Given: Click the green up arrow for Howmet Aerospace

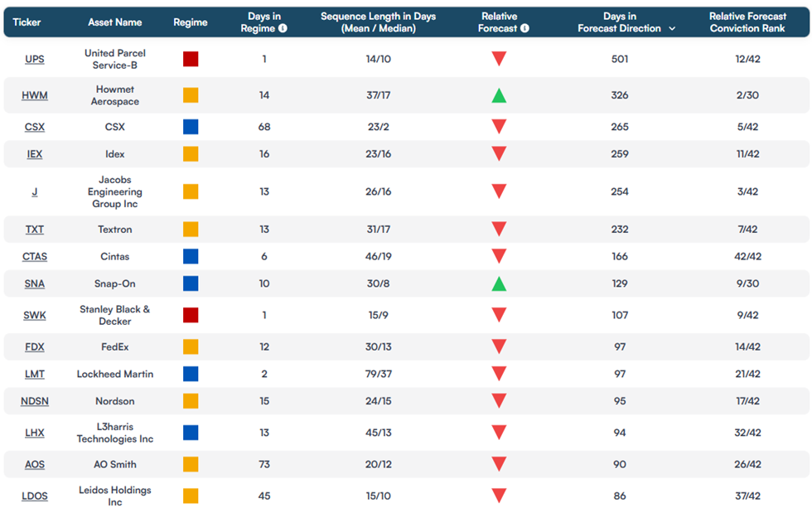Looking at the screenshot, I should click(x=499, y=95).
